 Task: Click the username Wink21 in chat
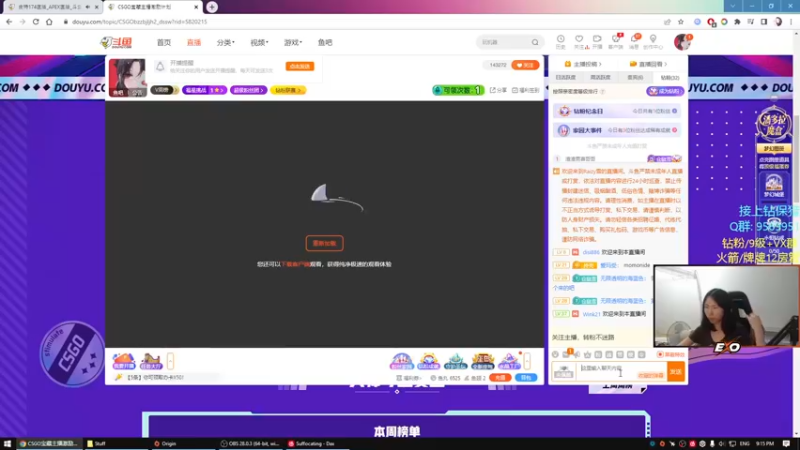point(591,314)
